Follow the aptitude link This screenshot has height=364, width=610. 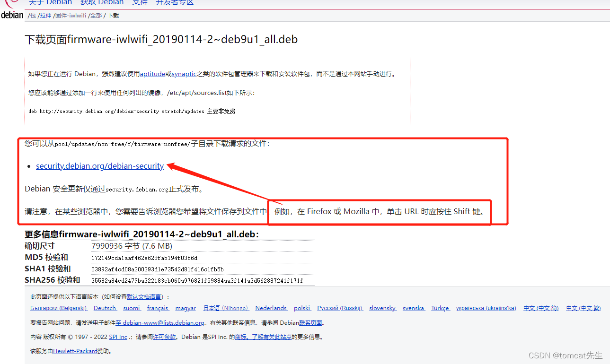click(152, 74)
